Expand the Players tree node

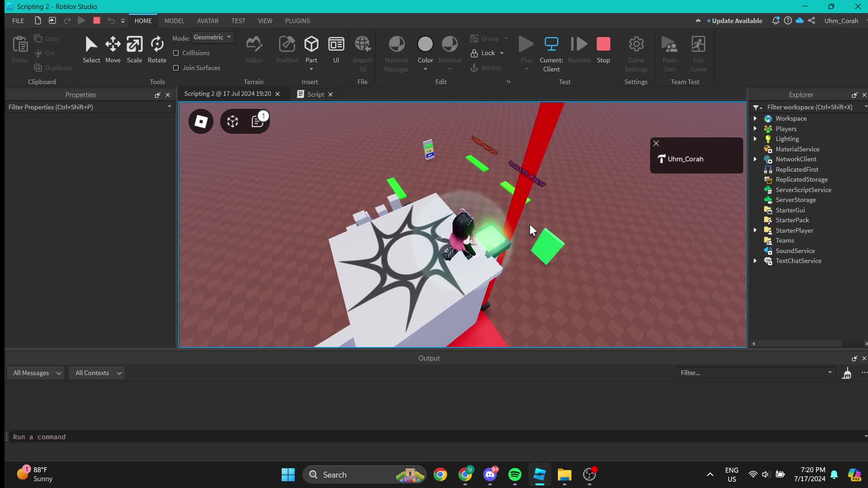755,129
